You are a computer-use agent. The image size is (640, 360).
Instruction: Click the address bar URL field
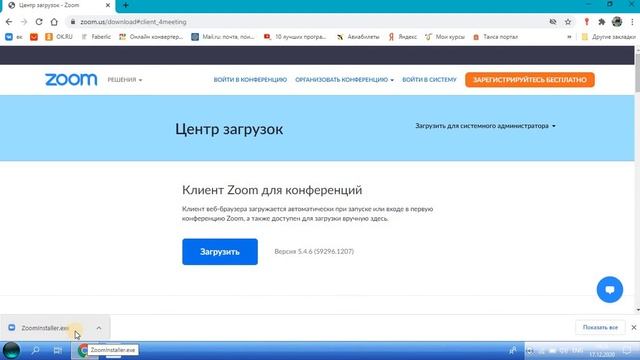(x=306, y=22)
